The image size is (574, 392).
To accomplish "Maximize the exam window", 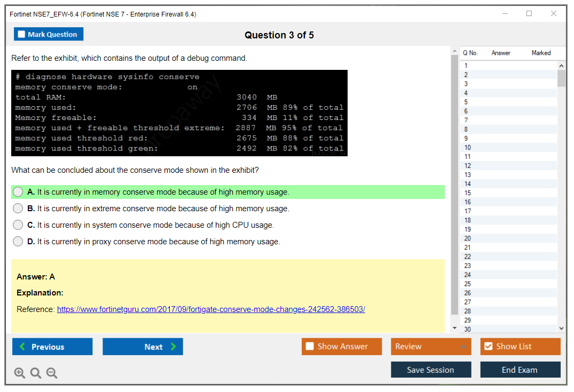I will tap(529, 14).
